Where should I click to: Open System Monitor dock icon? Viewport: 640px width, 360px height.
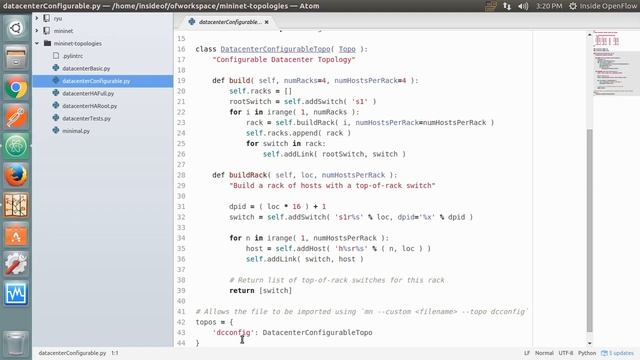click(16, 293)
